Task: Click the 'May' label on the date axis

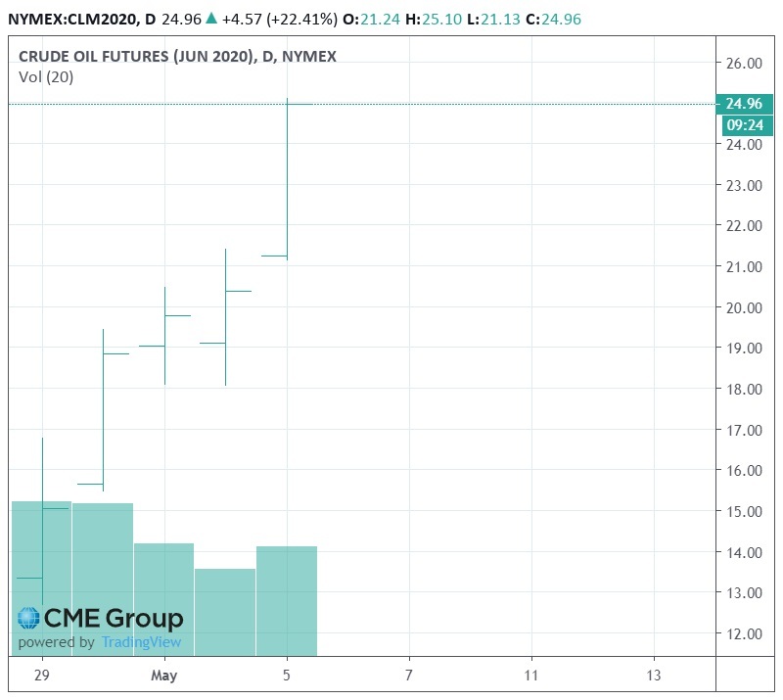Action: 164,676
